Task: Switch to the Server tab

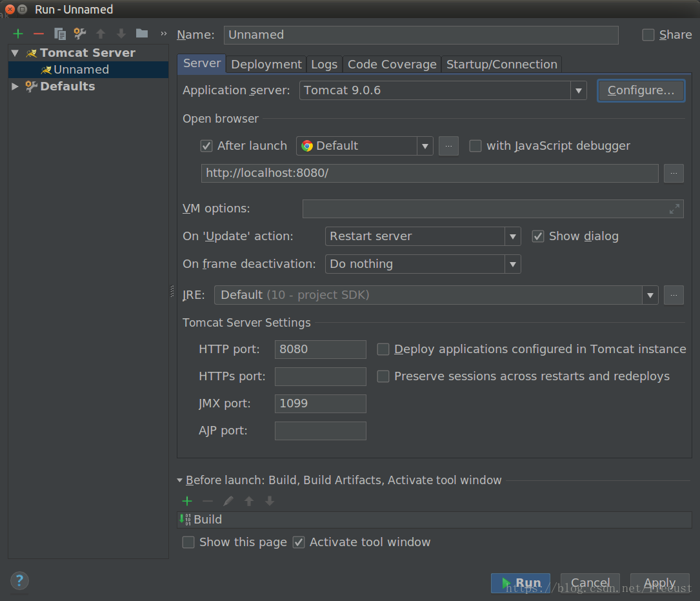Action: click(202, 63)
